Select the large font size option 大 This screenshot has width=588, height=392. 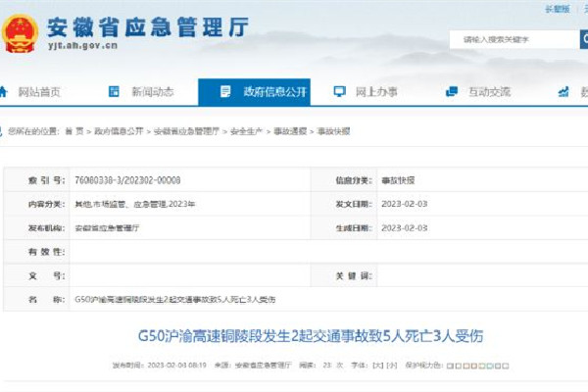(x=376, y=364)
